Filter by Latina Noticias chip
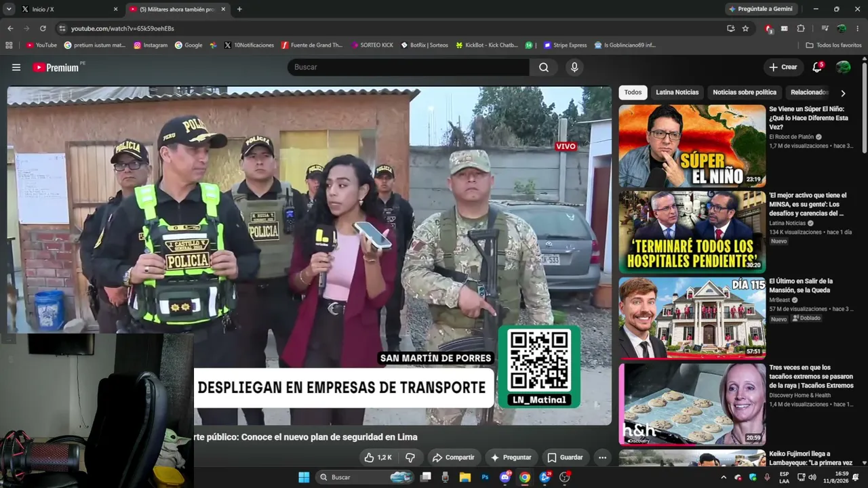 pyautogui.click(x=677, y=92)
